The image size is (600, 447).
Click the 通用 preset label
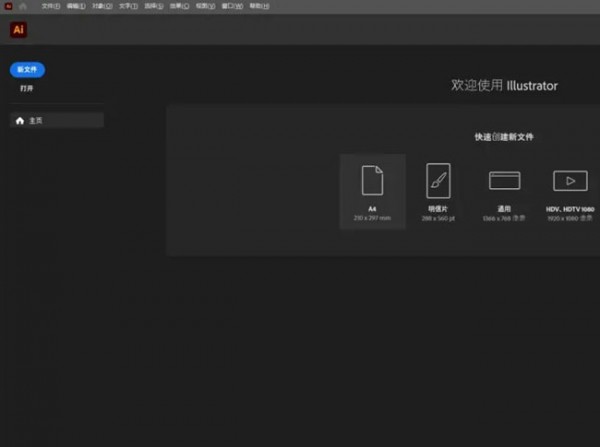click(x=504, y=209)
